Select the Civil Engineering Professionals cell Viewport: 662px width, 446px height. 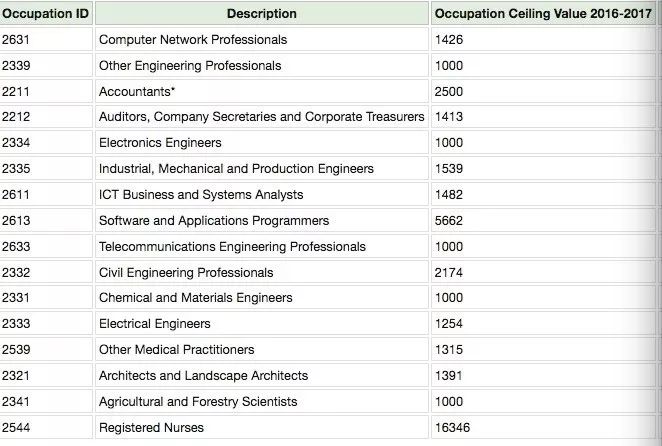tap(186, 273)
